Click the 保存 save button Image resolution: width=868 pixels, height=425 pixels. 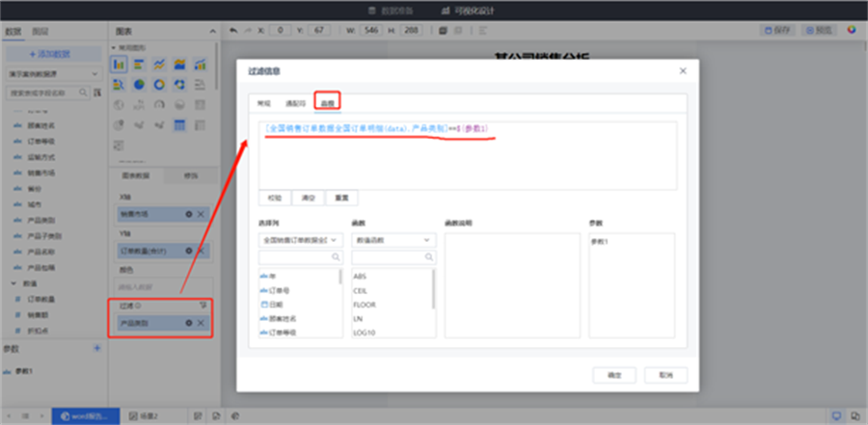tap(779, 31)
